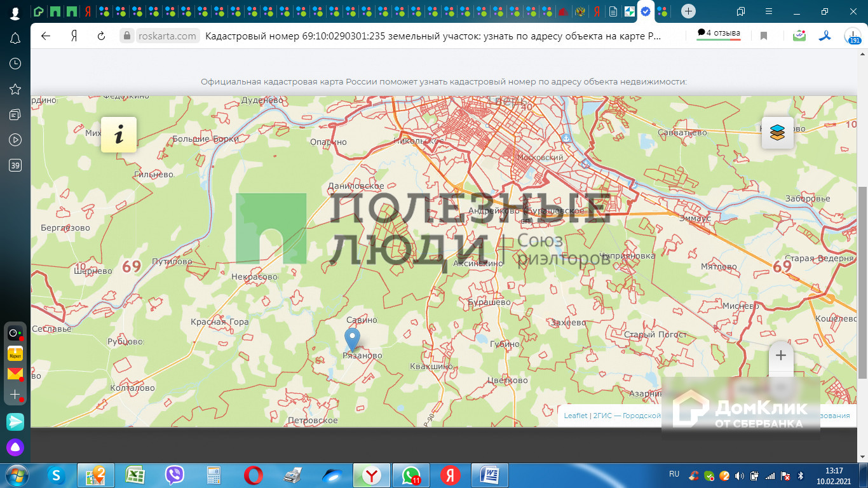The height and width of the screenshot is (488, 868).
Task: Click the 'Колталово' map label
Action: 132,388
